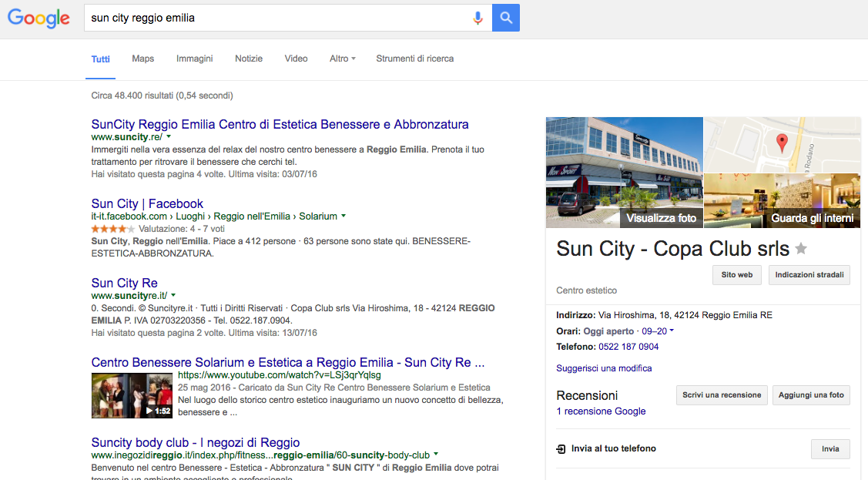Open the Facebook result options arrow
The width and height of the screenshot is (868, 480).
344,216
